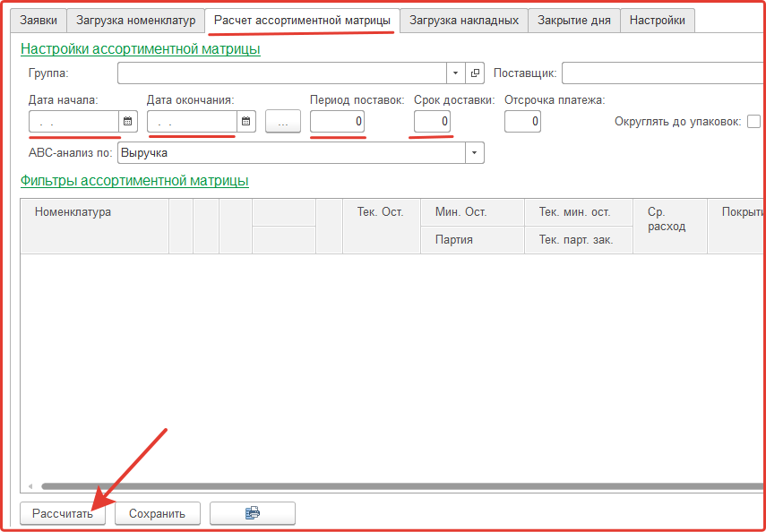Open the calendar picker for Дата начала
The height and width of the screenshot is (532, 766).
click(128, 121)
